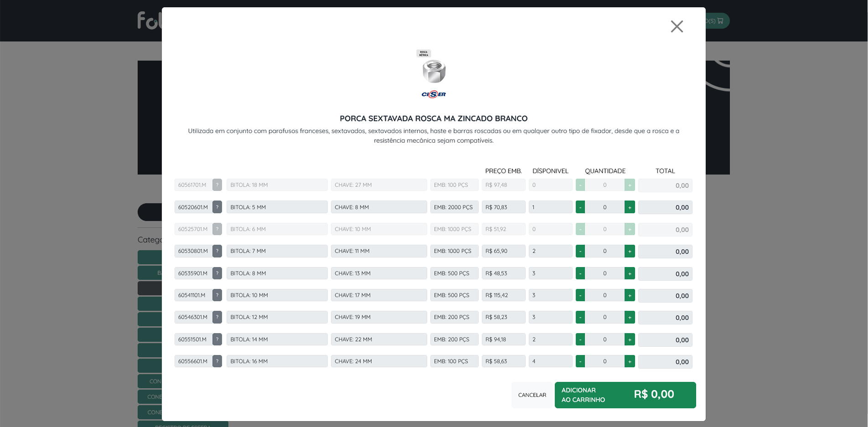The width and height of the screenshot is (868, 427).
Task: Click the Cancelar button
Action: click(532, 395)
